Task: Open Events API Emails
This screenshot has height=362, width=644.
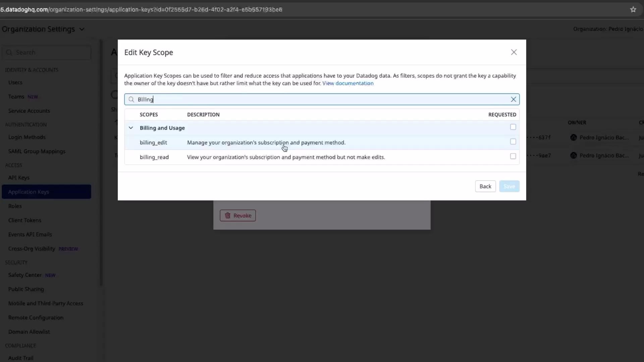Action: 30,235
